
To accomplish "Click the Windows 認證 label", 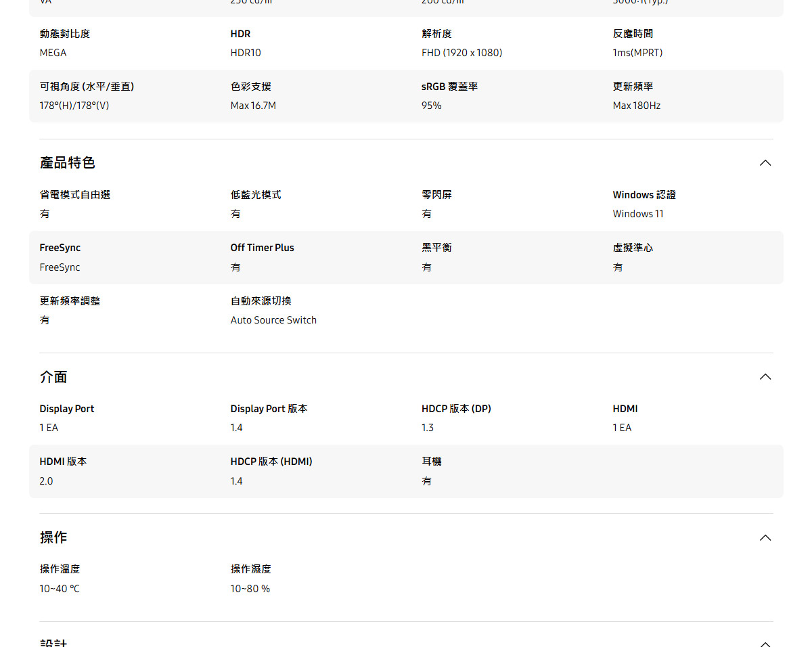I will [644, 195].
